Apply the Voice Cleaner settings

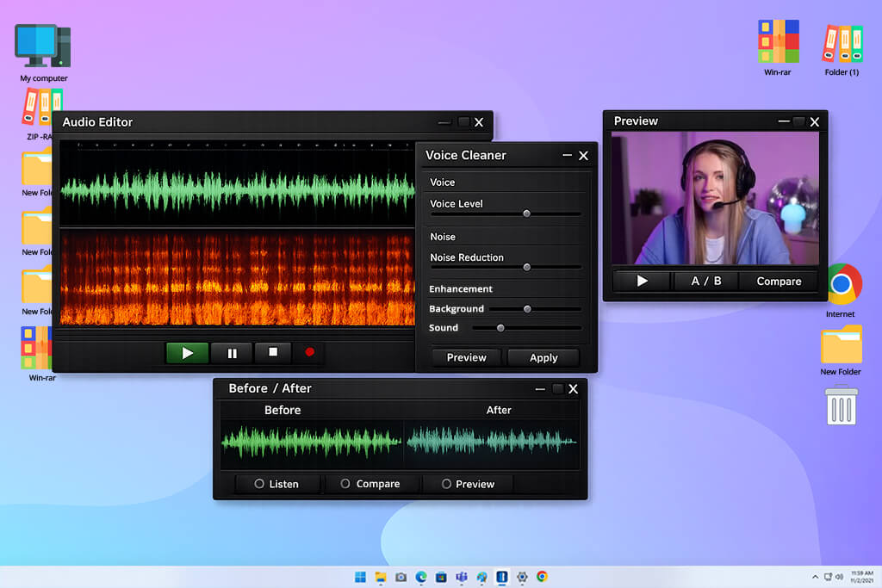pos(543,357)
